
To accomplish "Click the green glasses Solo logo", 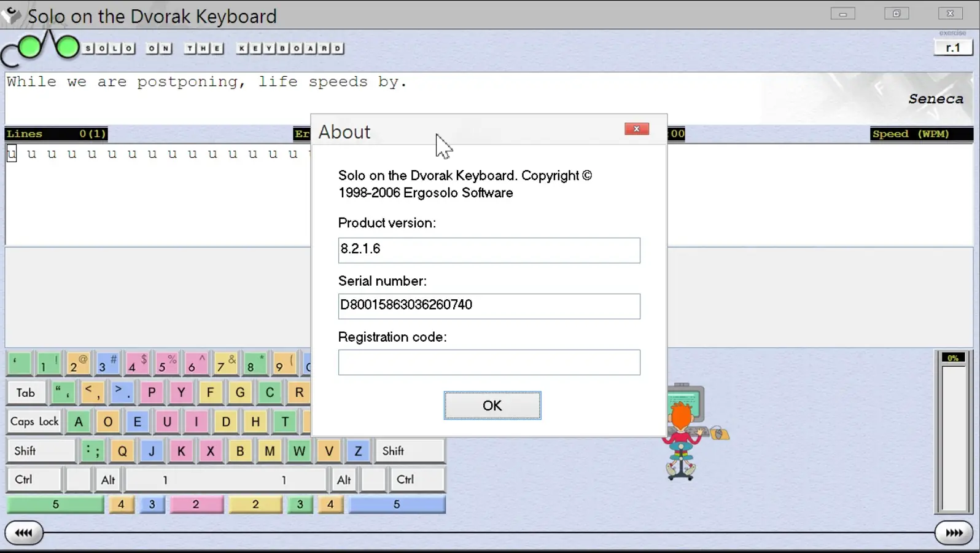I will pyautogui.click(x=41, y=48).
